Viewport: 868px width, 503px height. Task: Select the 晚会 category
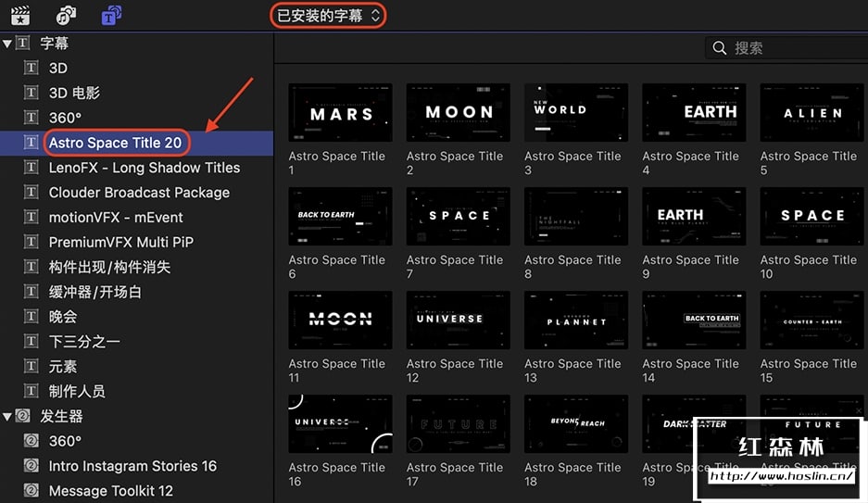coord(63,317)
